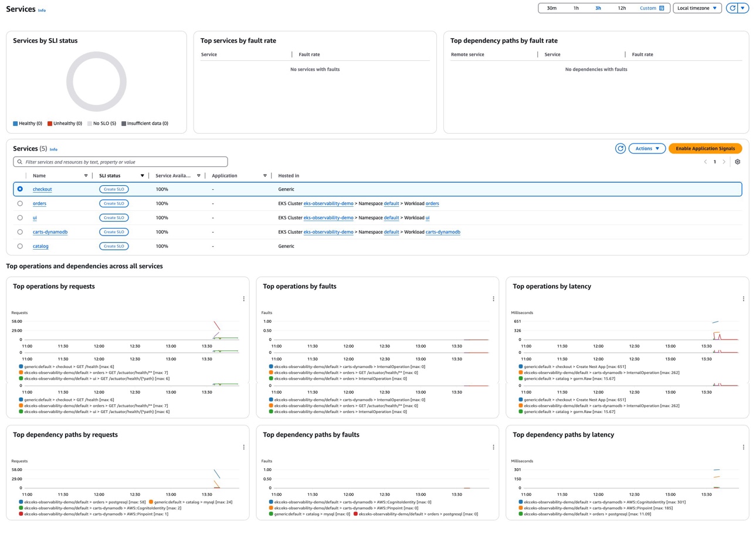This screenshot has width=756, height=535.
Task: Open the Local timezone dropdown
Action: tap(697, 8)
